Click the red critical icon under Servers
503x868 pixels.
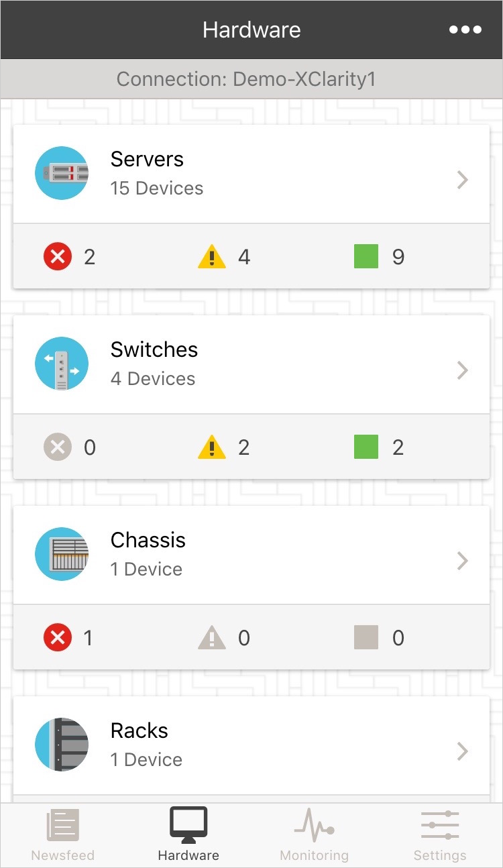click(58, 257)
